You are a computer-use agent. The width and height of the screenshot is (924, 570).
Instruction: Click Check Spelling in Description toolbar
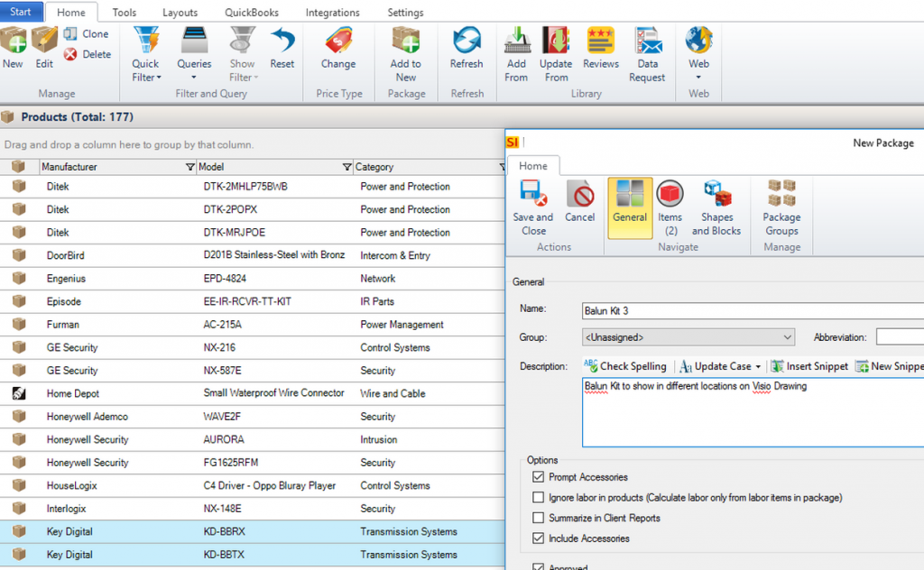(x=624, y=366)
